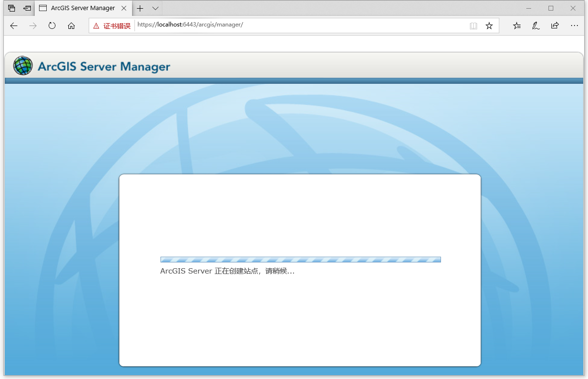Click the Add notes pen icon
Viewport: 588px width, 379px height.
535,26
